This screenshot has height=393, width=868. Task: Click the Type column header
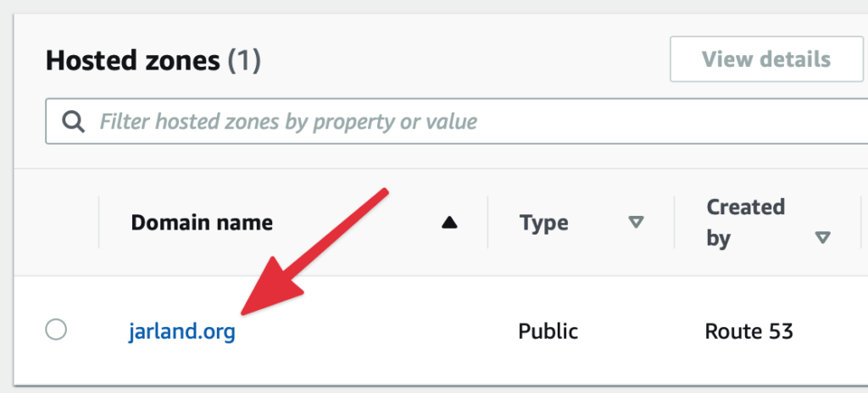544,223
